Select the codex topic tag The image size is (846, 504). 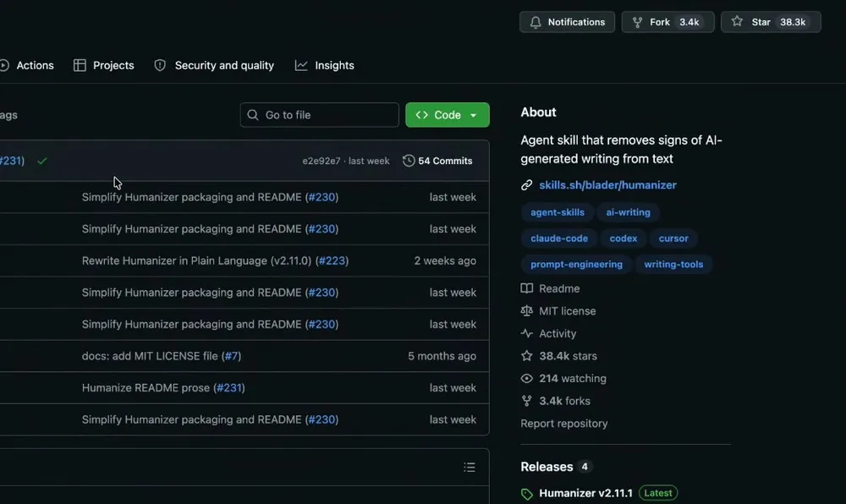click(x=624, y=238)
